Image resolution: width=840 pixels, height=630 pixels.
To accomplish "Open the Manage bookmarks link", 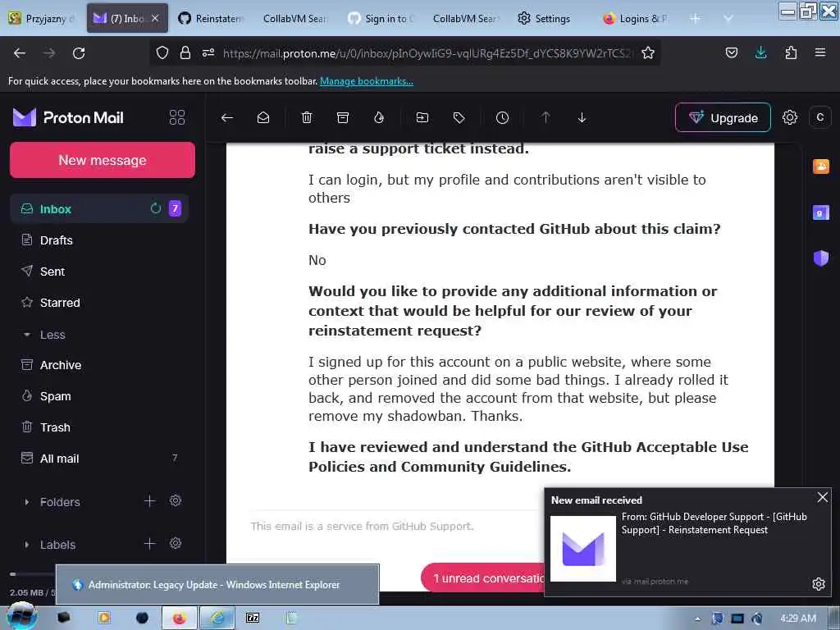I will tap(367, 81).
